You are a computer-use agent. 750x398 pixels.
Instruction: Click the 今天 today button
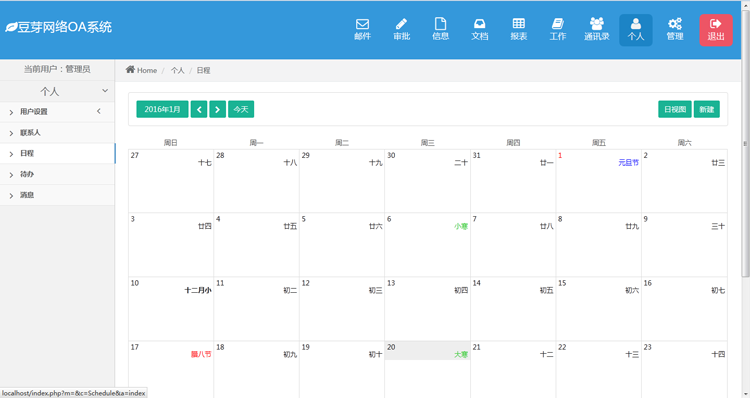pyautogui.click(x=241, y=110)
